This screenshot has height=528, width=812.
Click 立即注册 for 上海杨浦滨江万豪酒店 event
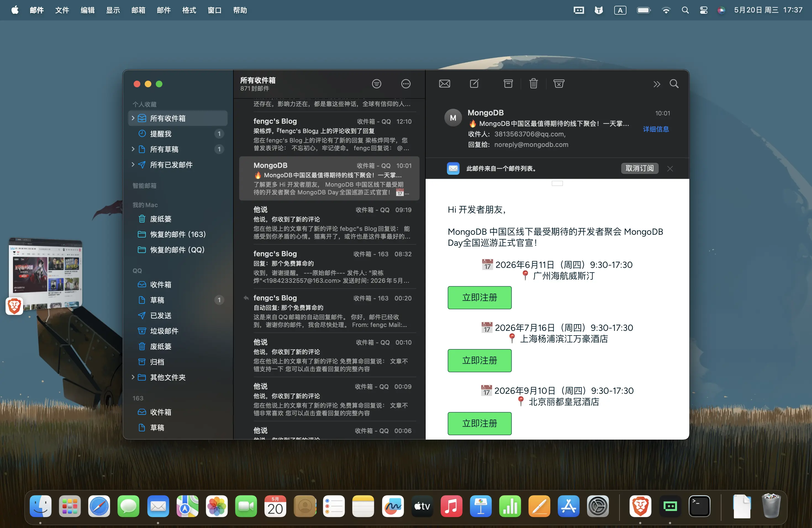pyautogui.click(x=479, y=360)
